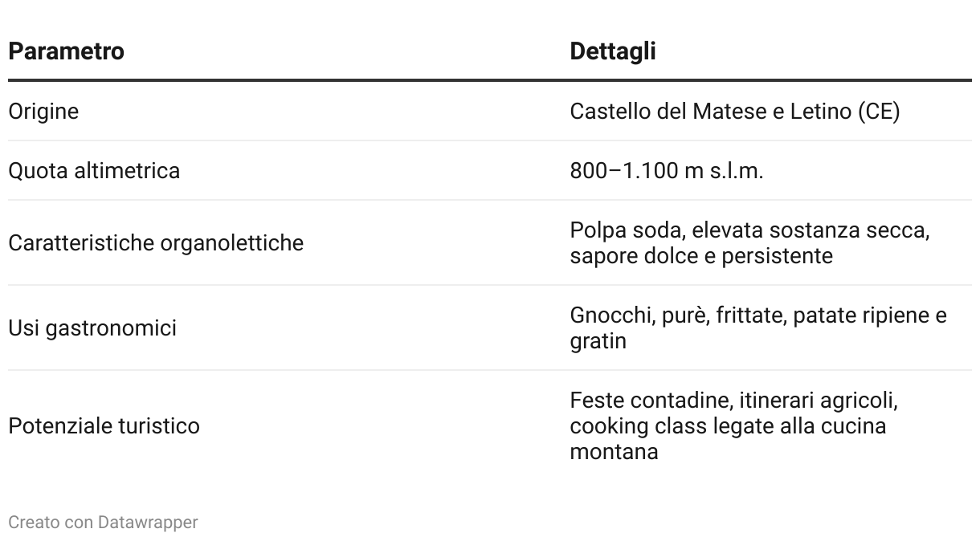Click the Feste contadine description cell
The width and height of the screenshot is (980, 541).
pos(734,425)
